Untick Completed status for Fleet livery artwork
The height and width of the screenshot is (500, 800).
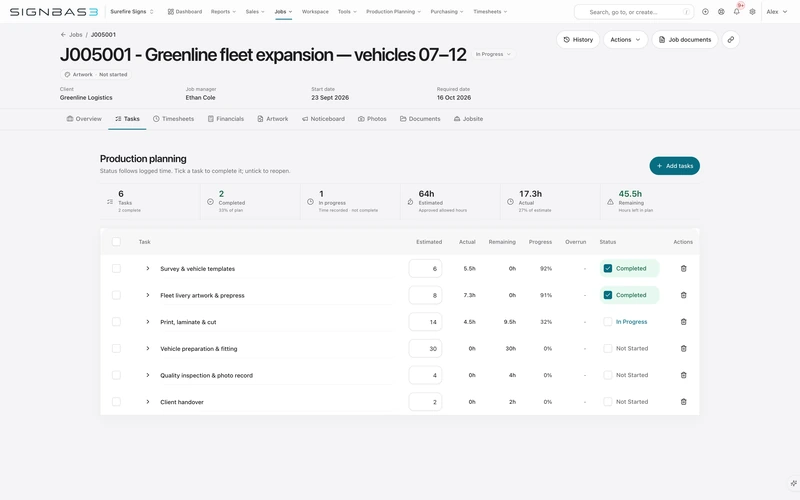pyautogui.click(x=608, y=295)
